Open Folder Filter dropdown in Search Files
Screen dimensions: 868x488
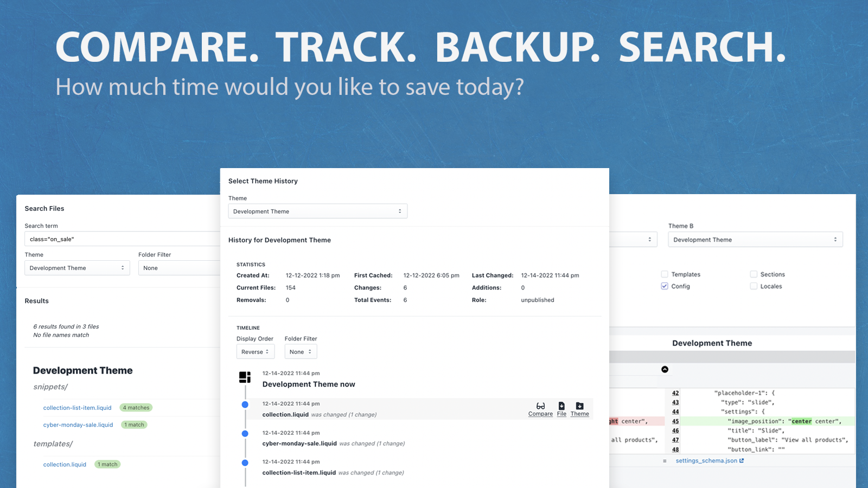(x=179, y=268)
